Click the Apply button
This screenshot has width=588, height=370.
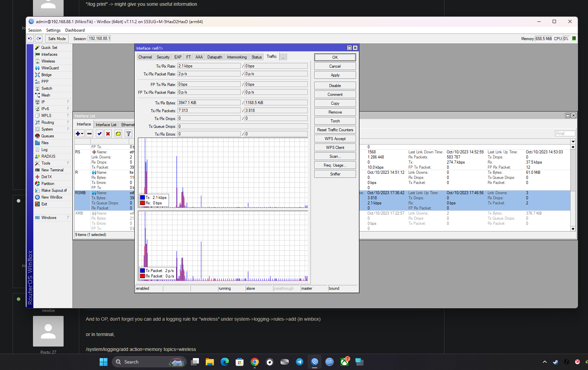coord(335,75)
